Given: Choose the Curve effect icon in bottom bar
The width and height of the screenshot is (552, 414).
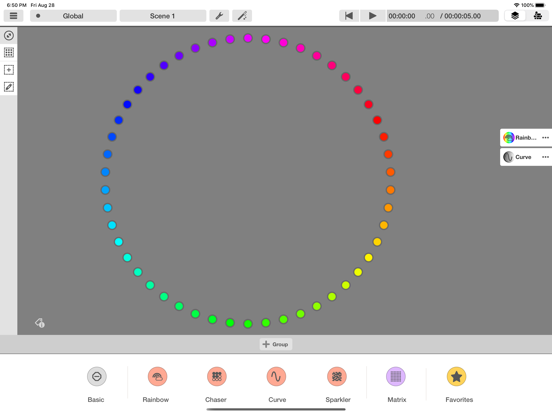Looking at the screenshot, I should pyautogui.click(x=276, y=377).
